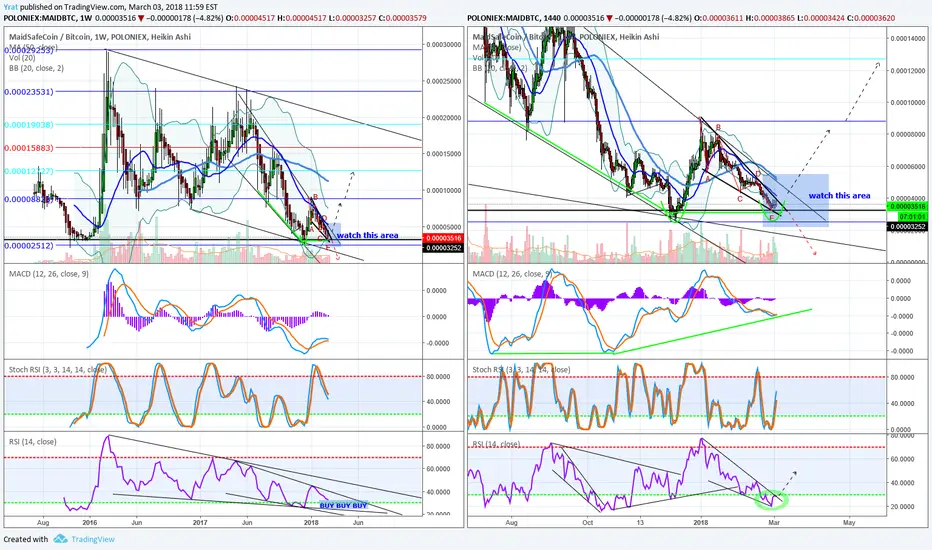Click the weekly 'RSI (14, close)' label
Viewport: 932px width, 550px height.
[33, 442]
